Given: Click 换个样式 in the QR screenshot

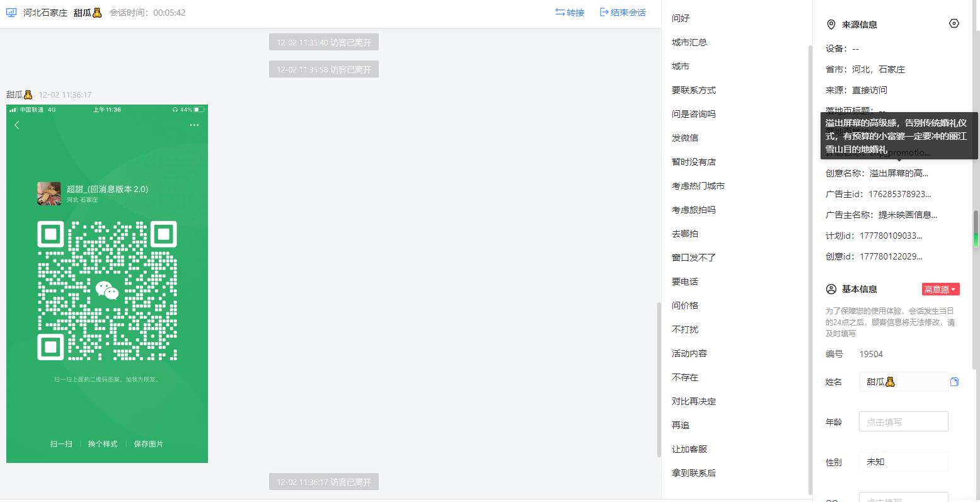Looking at the screenshot, I should click(103, 444).
